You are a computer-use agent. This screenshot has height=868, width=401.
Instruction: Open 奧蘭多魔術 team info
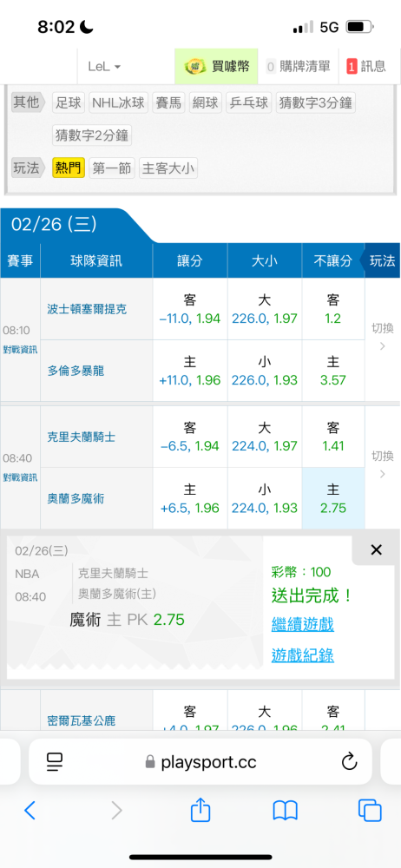pyautogui.click(x=76, y=499)
